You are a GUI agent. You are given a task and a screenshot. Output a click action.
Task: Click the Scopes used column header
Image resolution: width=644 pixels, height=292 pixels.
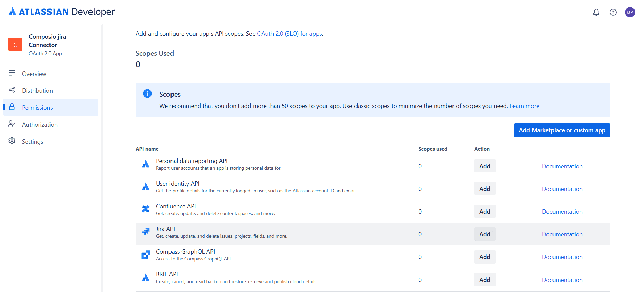tap(432, 149)
